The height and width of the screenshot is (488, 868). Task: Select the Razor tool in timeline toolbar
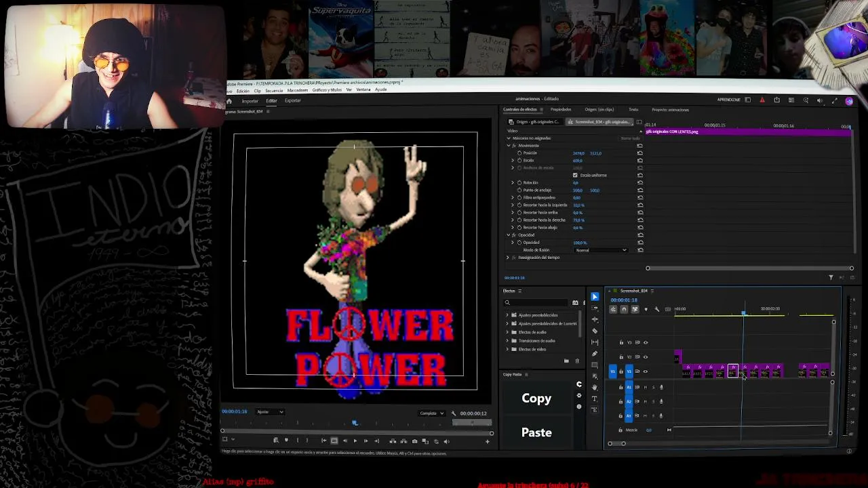click(595, 331)
